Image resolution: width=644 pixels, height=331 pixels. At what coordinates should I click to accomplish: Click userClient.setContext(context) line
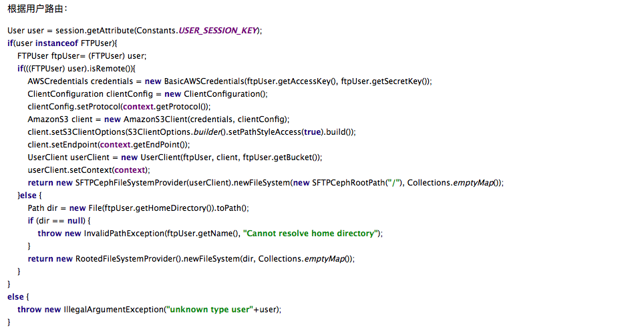coord(89,170)
